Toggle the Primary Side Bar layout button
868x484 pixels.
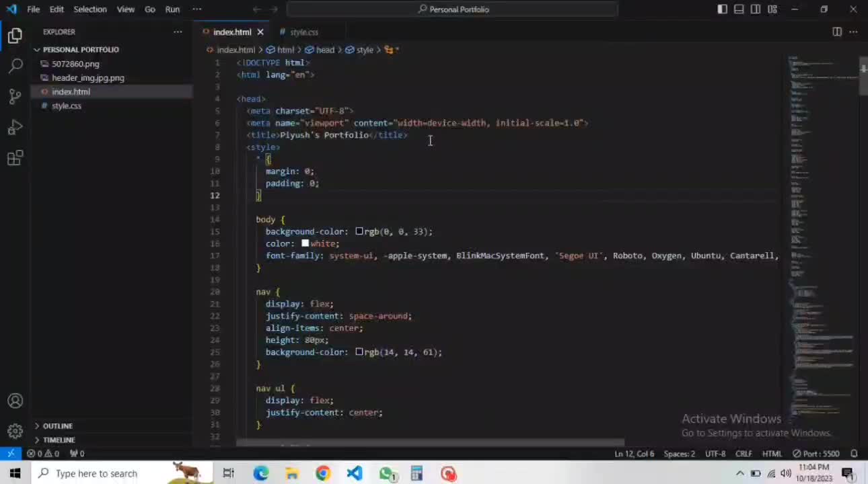pyautogui.click(x=722, y=9)
